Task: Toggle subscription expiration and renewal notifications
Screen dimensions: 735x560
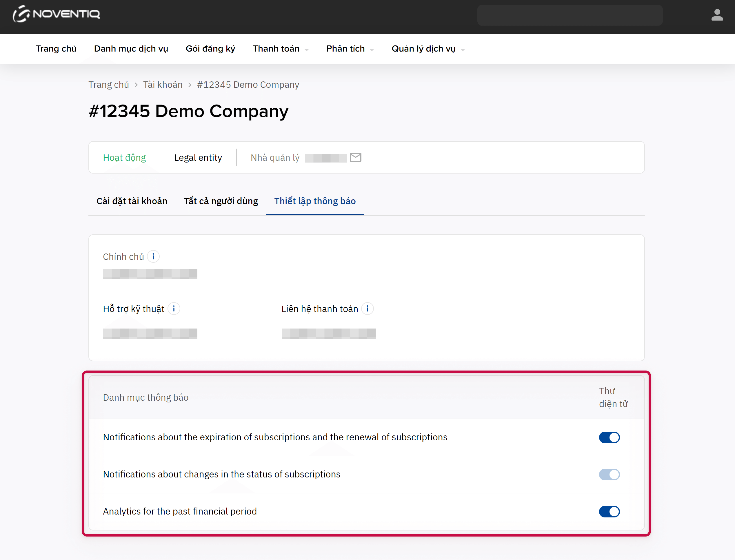Action: 609,437
